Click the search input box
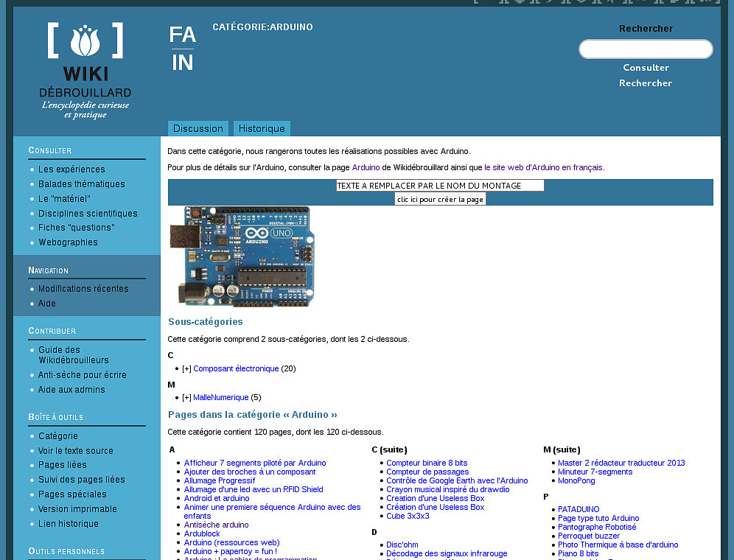The height and width of the screenshot is (560, 734). point(646,49)
